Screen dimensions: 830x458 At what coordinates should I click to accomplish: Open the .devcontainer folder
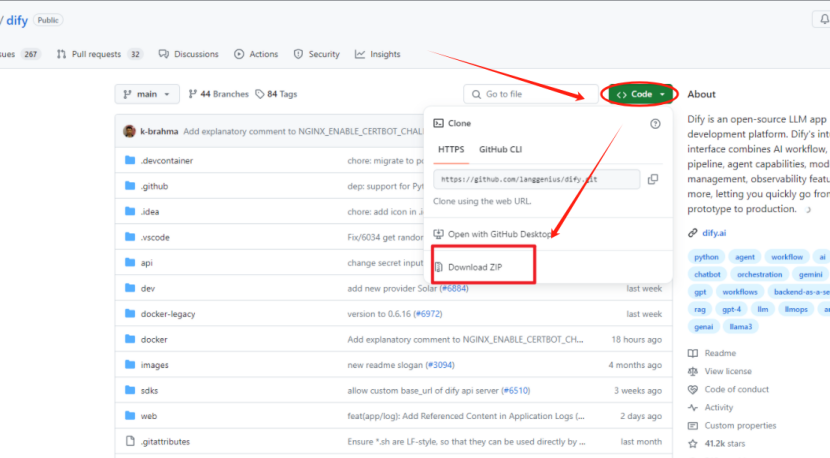pyautogui.click(x=167, y=160)
